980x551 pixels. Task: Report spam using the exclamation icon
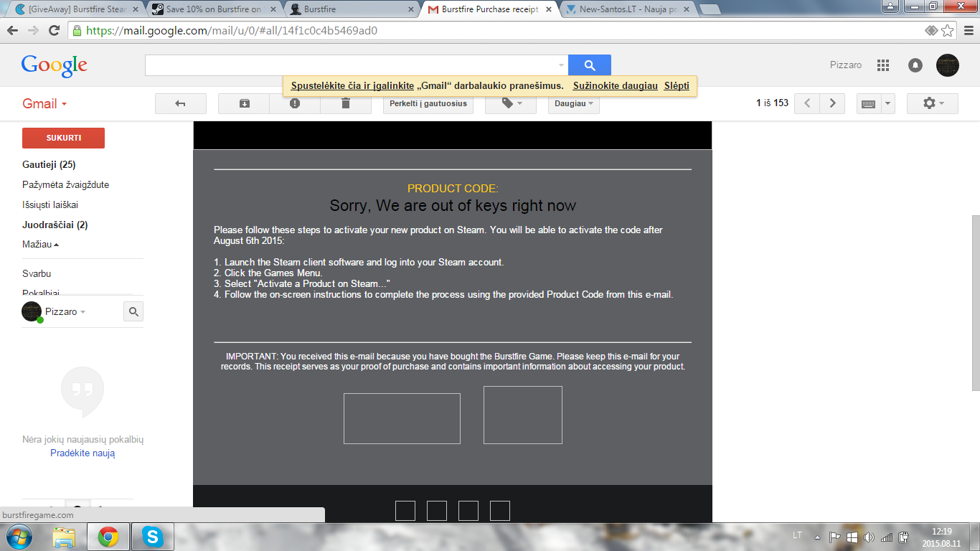pos(295,103)
